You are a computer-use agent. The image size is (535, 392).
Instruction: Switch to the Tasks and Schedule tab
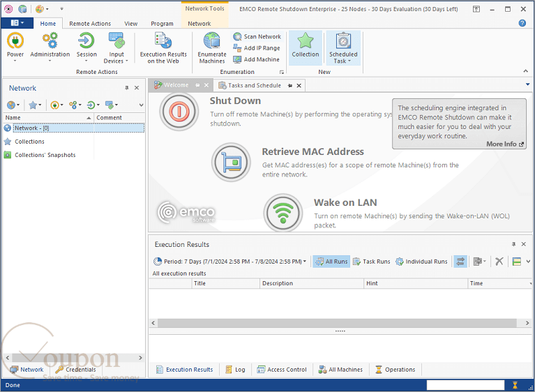(255, 85)
